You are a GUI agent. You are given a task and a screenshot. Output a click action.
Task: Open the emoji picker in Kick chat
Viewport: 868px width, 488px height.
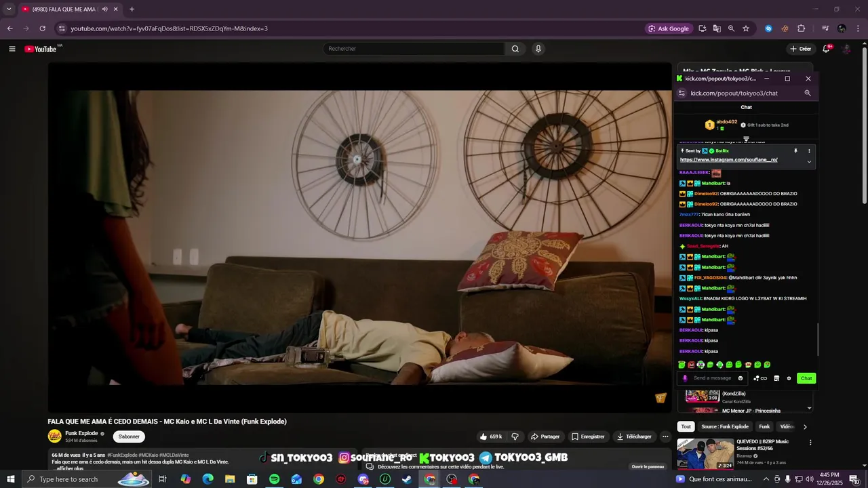tap(741, 378)
